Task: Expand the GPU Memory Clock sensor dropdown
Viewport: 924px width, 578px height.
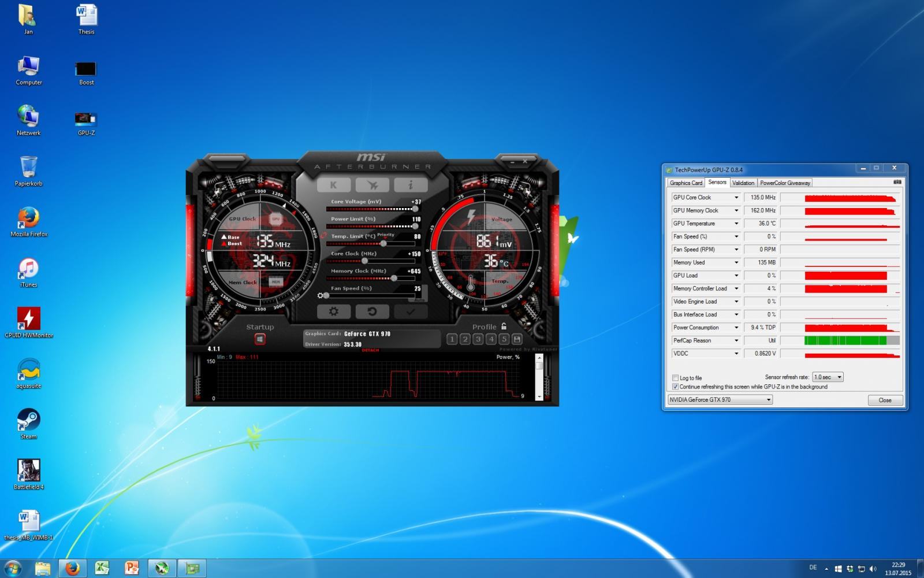Action: click(x=736, y=210)
